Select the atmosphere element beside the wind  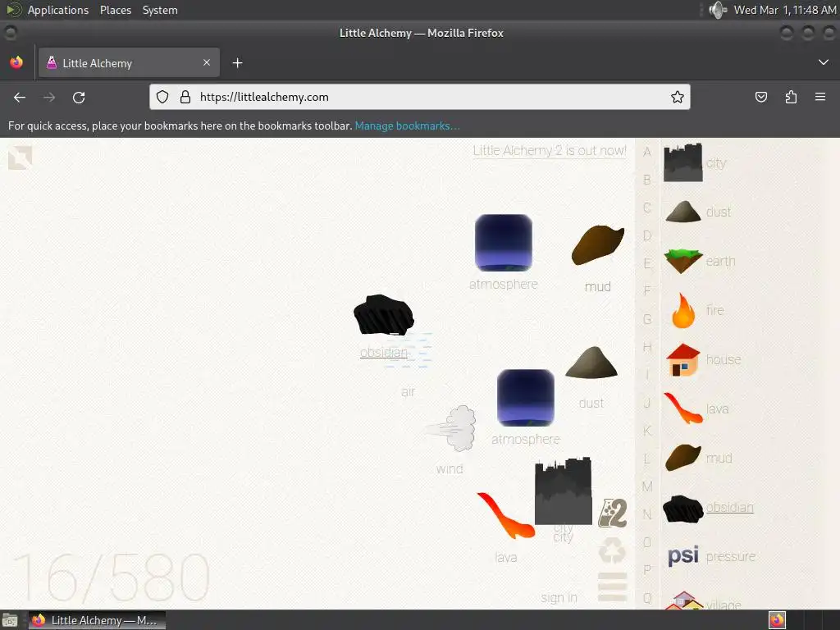tap(526, 398)
